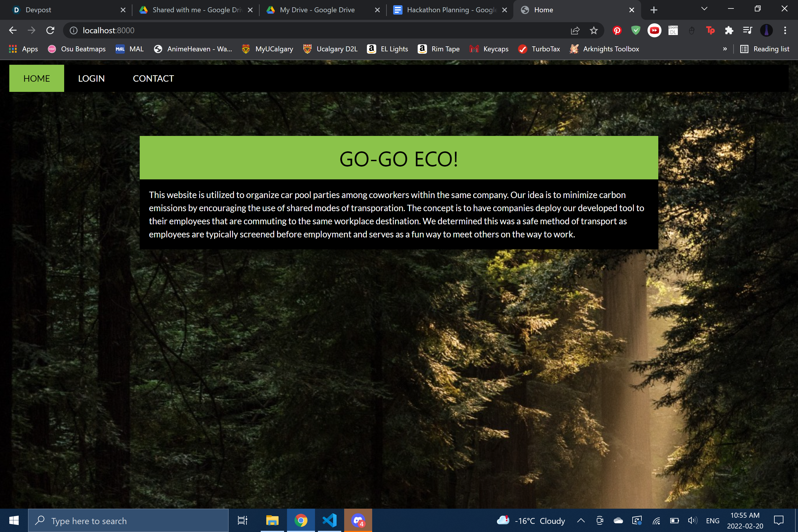
Task: Bookmark this page with the star icon
Action: coord(594,31)
